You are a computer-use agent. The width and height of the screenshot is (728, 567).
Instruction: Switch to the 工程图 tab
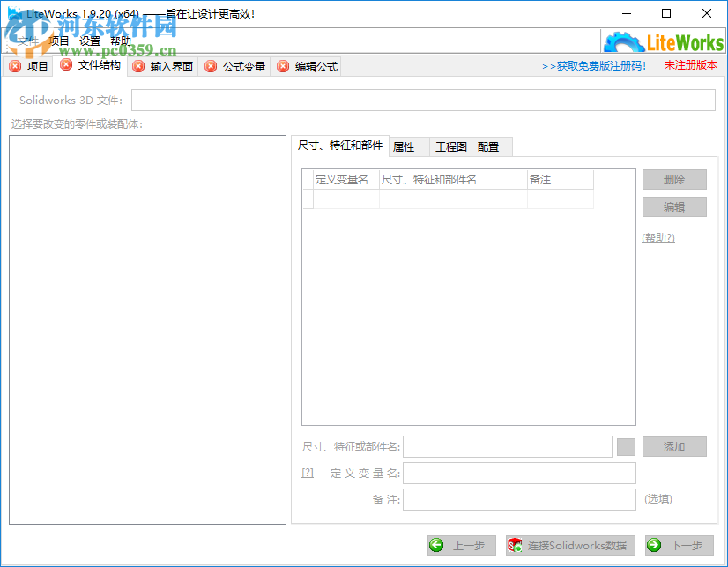coord(450,146)
